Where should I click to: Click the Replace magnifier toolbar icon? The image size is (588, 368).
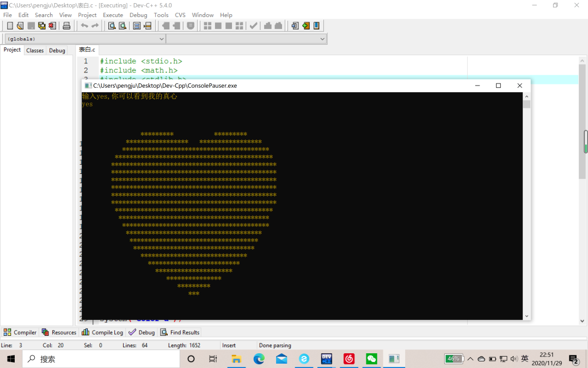pyautogui.click(x=122, y=26)
